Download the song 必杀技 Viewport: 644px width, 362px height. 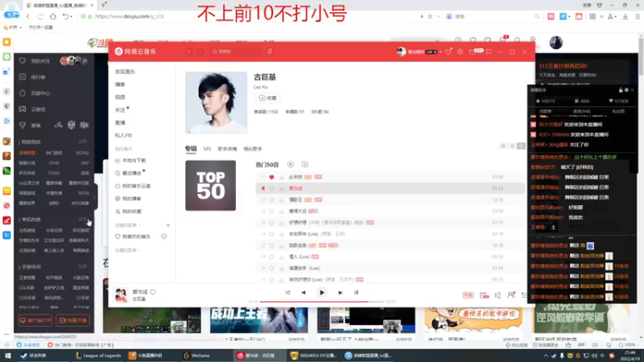point(281,177)
